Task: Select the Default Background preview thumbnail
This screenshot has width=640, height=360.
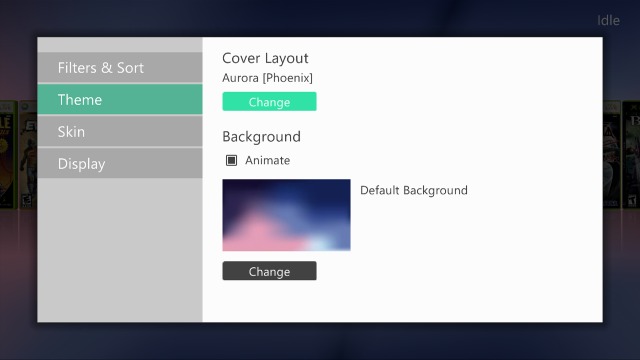Action: (287, 215)
